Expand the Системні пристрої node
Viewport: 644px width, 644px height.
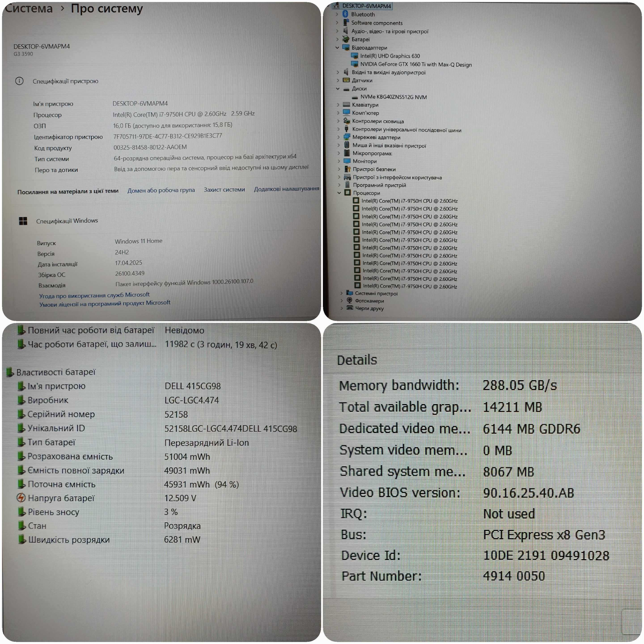pyautogui.click(x=341, y=293)
